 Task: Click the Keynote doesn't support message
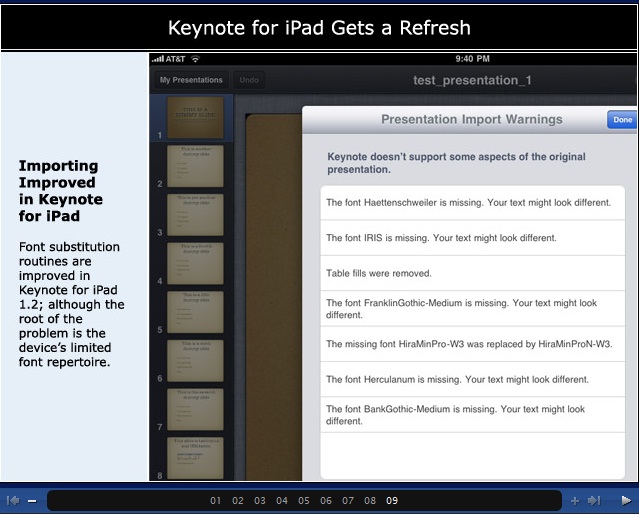coord(456,163)
